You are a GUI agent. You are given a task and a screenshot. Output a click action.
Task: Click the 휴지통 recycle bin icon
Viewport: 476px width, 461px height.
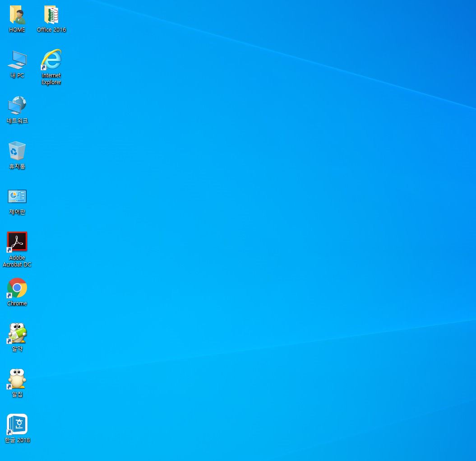pos(17,151)
